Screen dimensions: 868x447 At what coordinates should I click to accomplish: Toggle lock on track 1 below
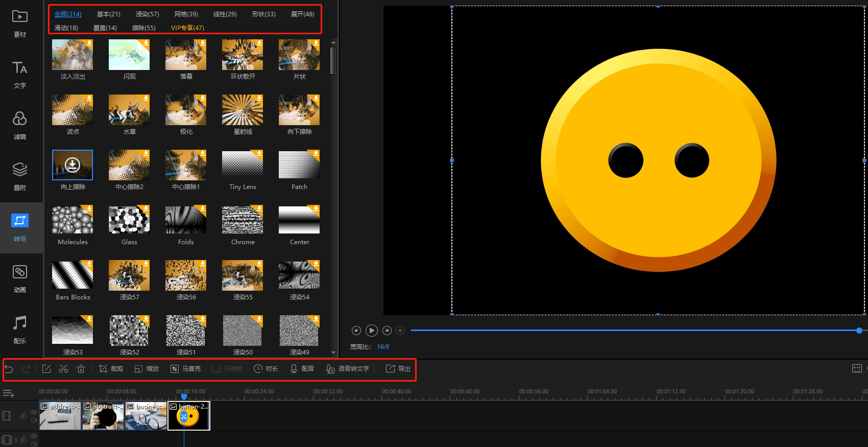coord(23,439)
